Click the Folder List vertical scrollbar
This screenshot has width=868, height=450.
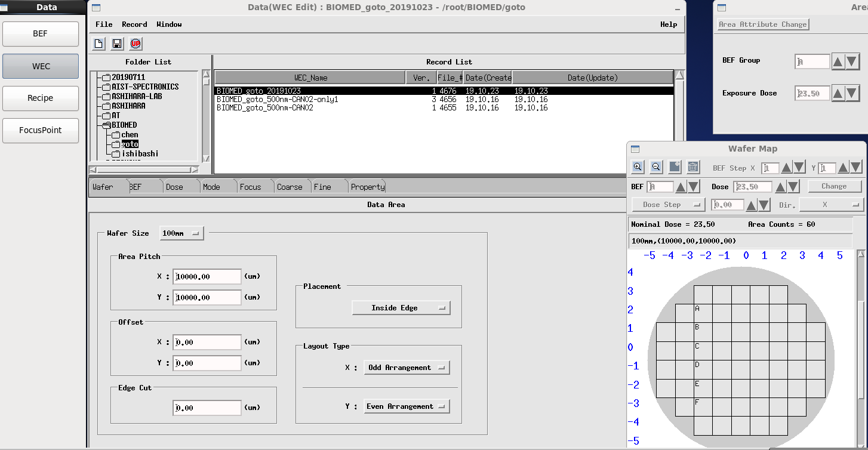point(206,116)
